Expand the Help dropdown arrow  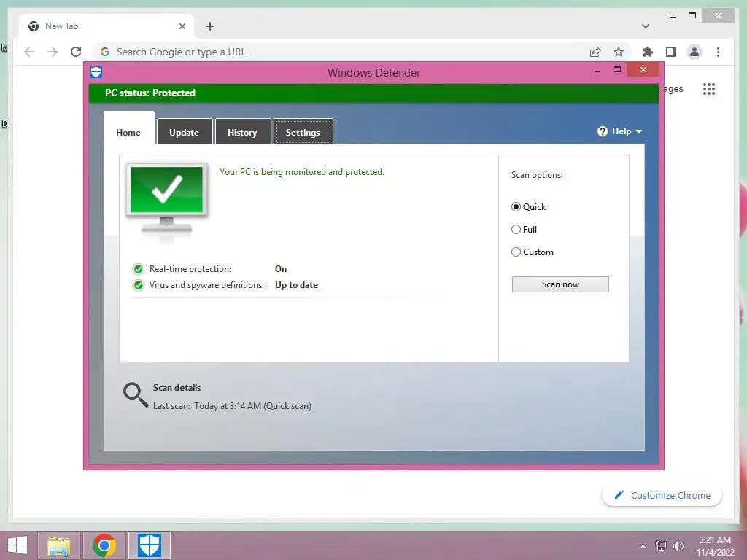[x=639, y=132]
